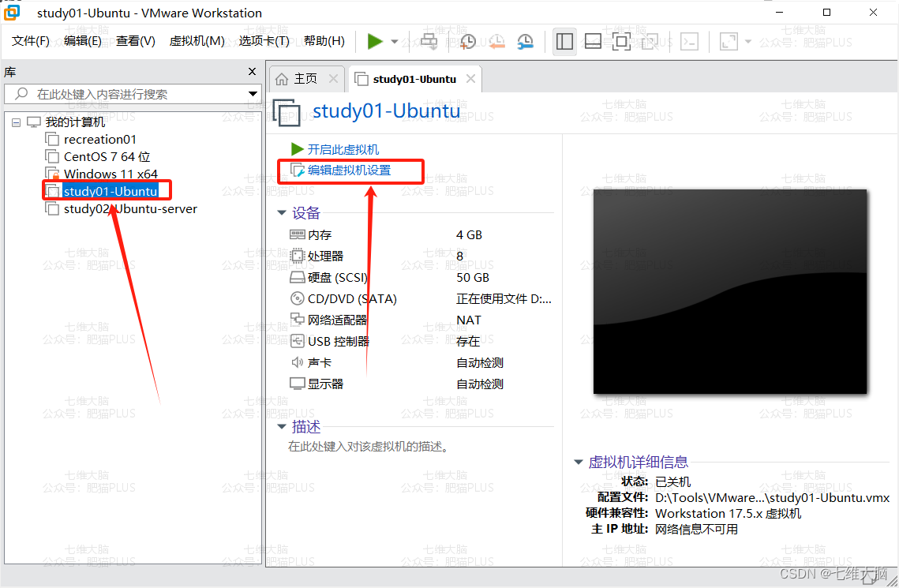Open the 虚拟机(M) menu

click(x=197, y=41)
